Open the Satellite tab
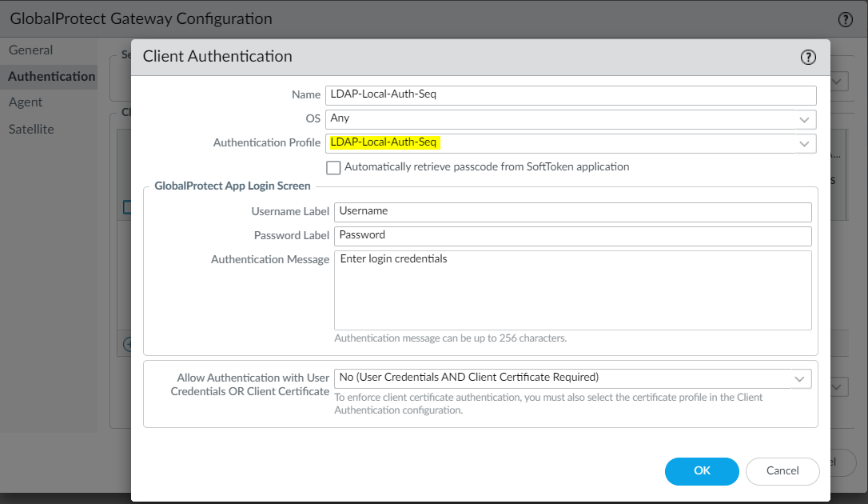Screen dimensions: 868x504 click(x=30, y=129)
